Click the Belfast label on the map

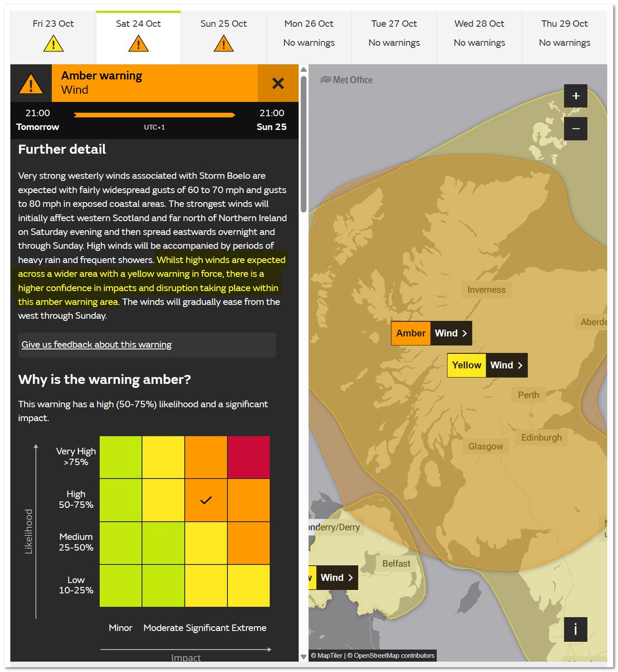pyautogui.click(x=396, y=563)
